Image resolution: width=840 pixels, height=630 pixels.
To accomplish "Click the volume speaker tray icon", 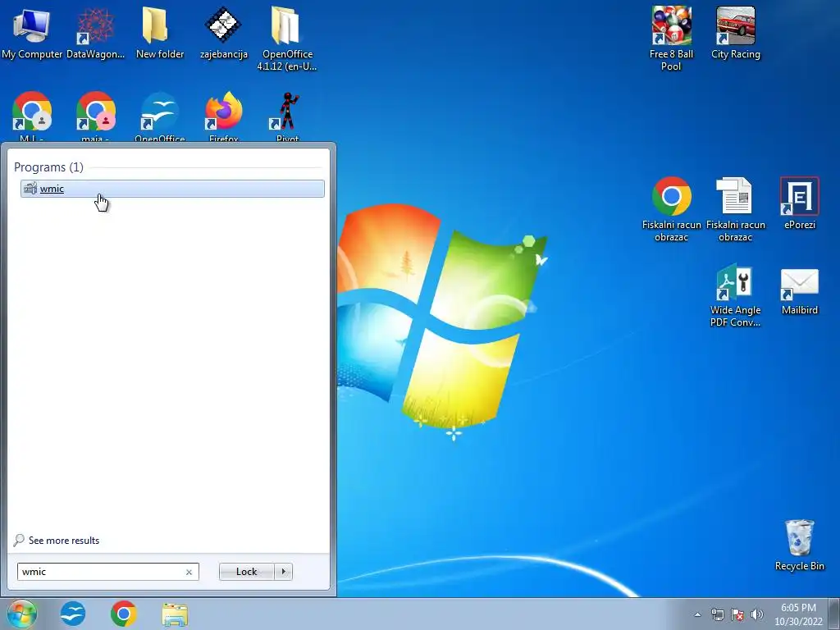I will (757, 614).
